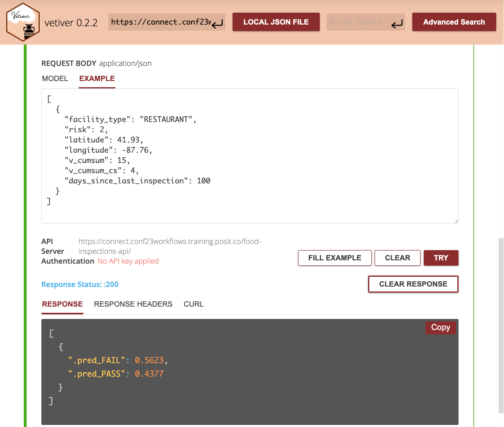Switch to the MODEL tab

tap(55, 79)
